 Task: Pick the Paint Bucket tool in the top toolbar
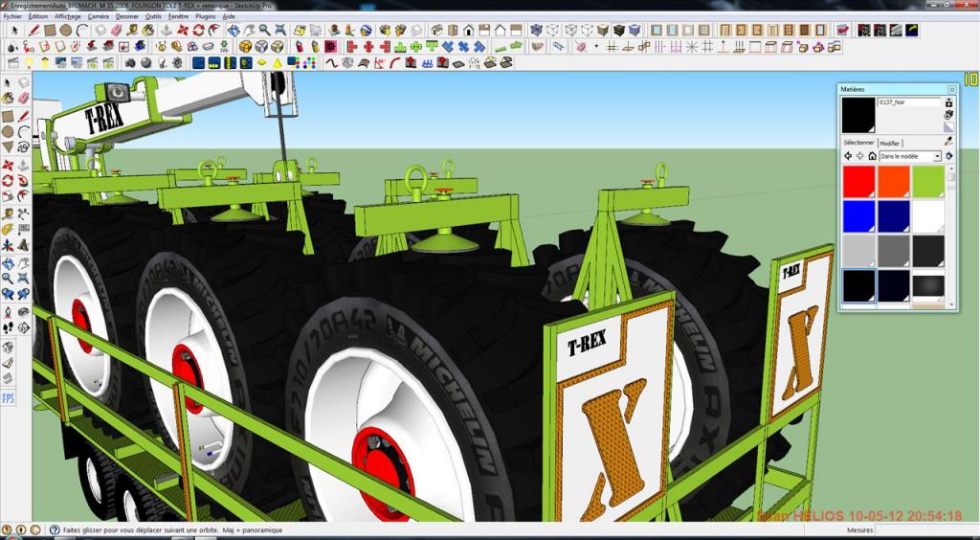(148, 30)
